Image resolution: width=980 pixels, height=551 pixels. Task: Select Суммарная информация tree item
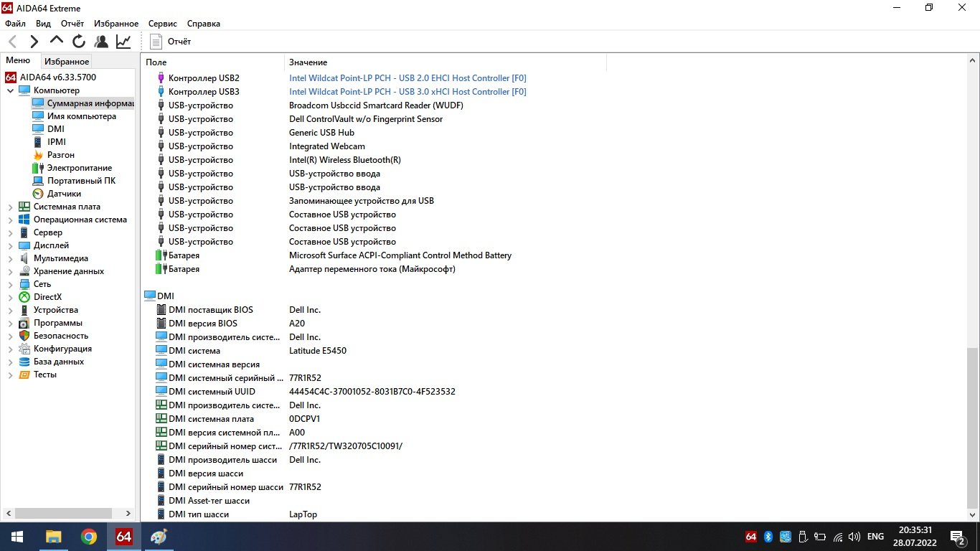coord(83,103)
